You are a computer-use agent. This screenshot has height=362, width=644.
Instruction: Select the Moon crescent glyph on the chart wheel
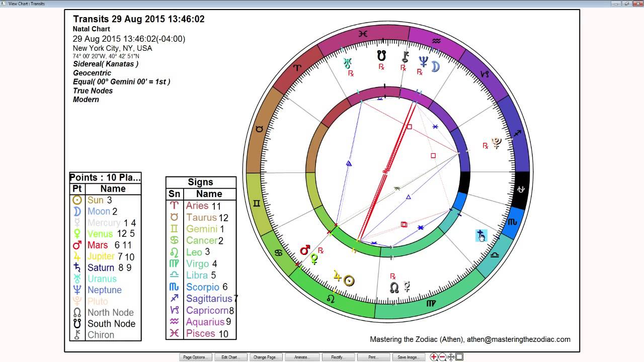435,67
